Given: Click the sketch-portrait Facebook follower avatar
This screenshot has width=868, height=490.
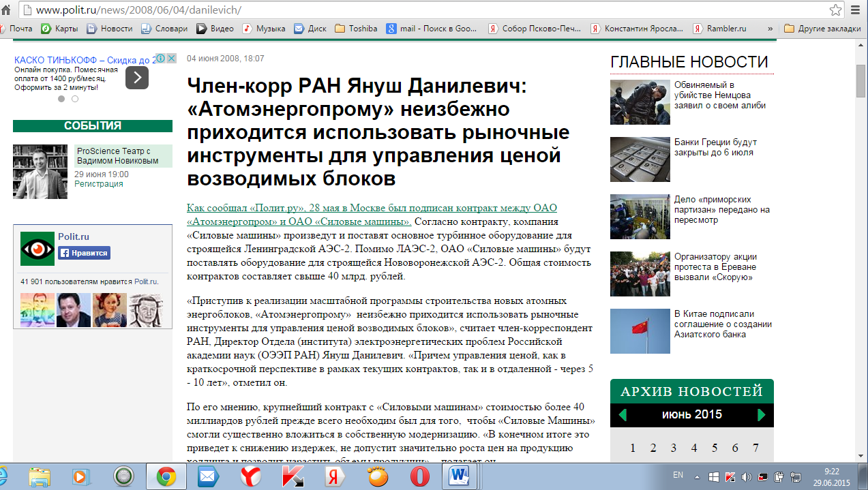Looking at the screenshot, I should click(x=145, y=310).
